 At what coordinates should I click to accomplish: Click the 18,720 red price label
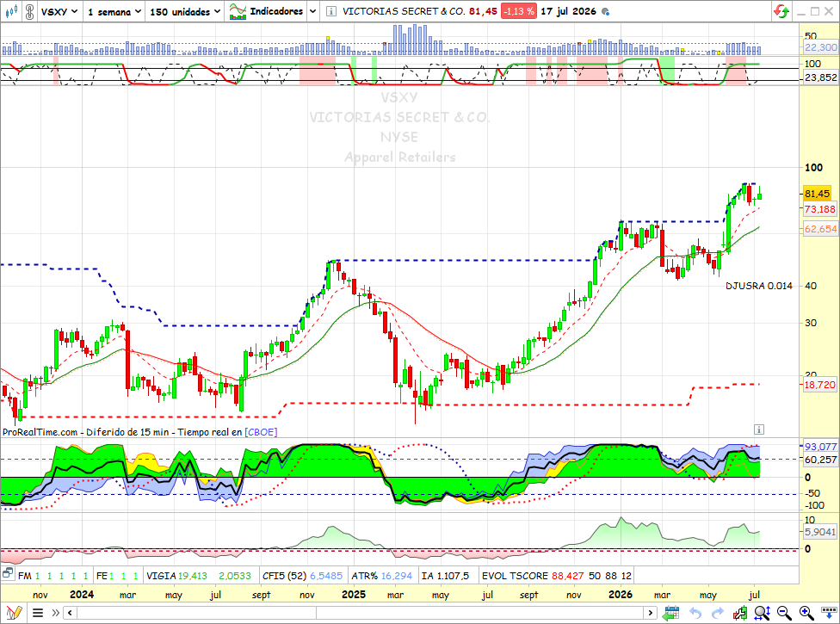tap(819, 385)
